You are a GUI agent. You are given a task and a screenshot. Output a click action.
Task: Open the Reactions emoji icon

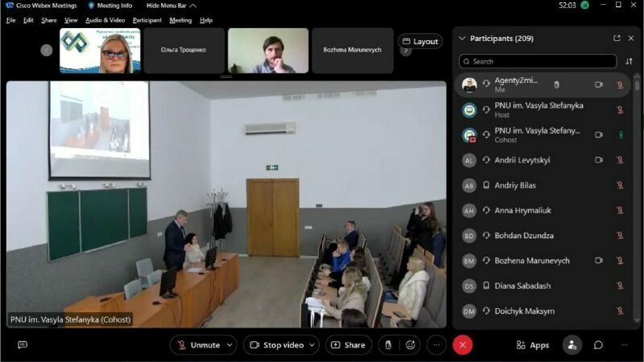click(411, 345)
